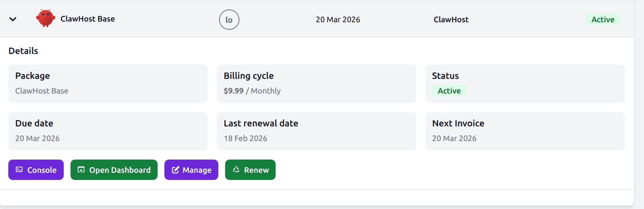Click the Details section heading
Image resolution: width=644 pixels, height=209 pixels.
(x=23, y=51)
